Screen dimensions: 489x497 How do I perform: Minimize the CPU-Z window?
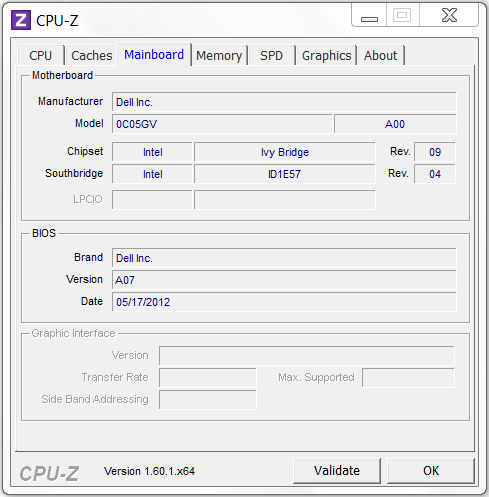pyautogui.click(x=369, y=15)
